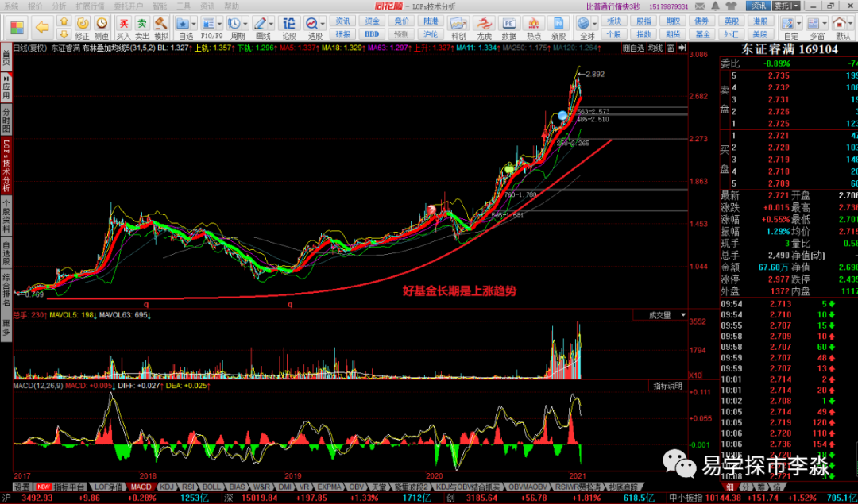Expand the 画线 dropdown arrow

(272, 24)
